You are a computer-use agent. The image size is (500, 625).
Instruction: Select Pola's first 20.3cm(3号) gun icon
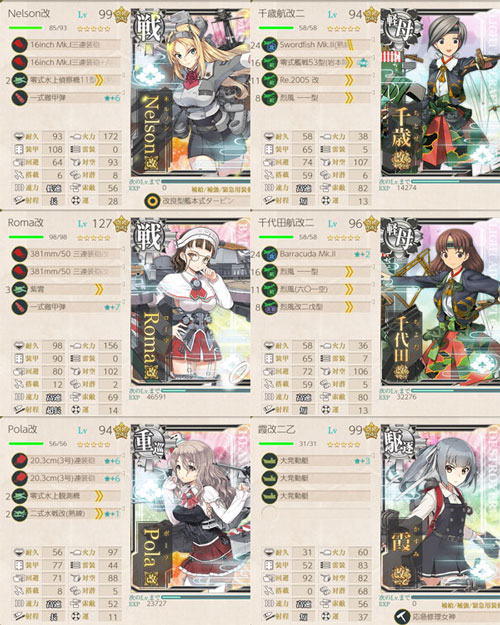tap(20, 460)
